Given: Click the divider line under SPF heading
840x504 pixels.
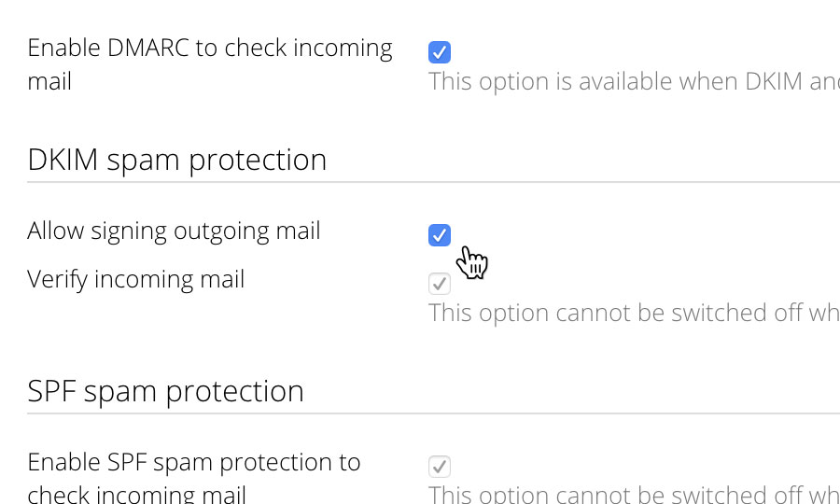Looking at the screenshot, I should pyautogui.click(x=433, y=413).
